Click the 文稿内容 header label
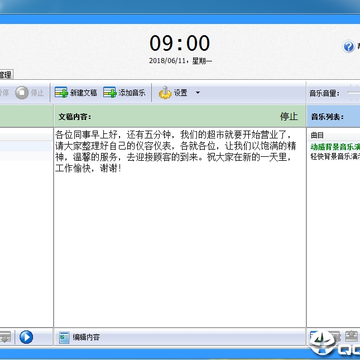Screen dimensions: 360x360 click(75, 117)
